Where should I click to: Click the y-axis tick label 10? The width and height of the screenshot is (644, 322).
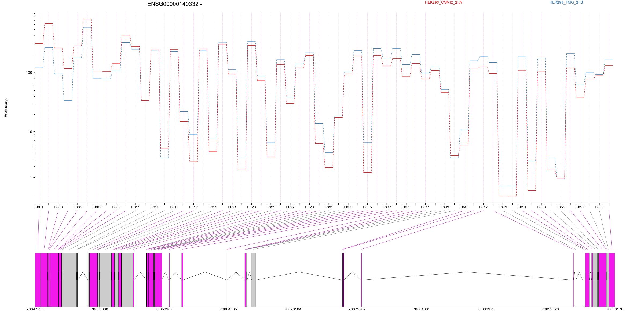tap(30, 132)
